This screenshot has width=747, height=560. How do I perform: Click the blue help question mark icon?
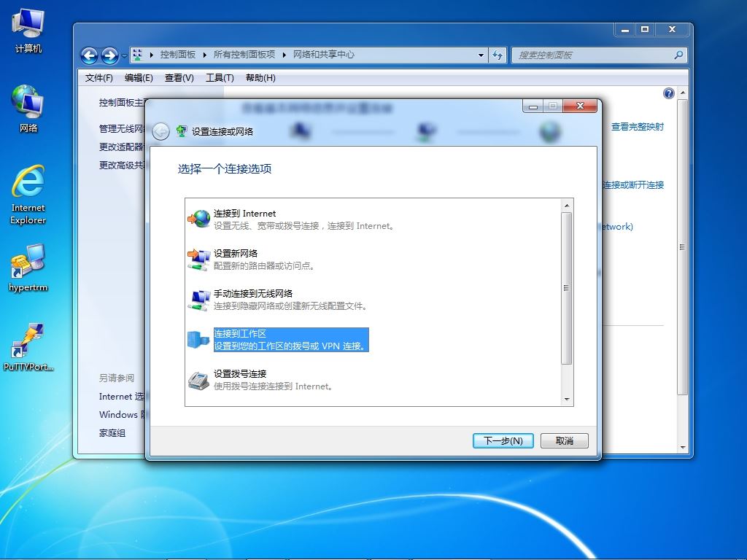pos(668,93)
